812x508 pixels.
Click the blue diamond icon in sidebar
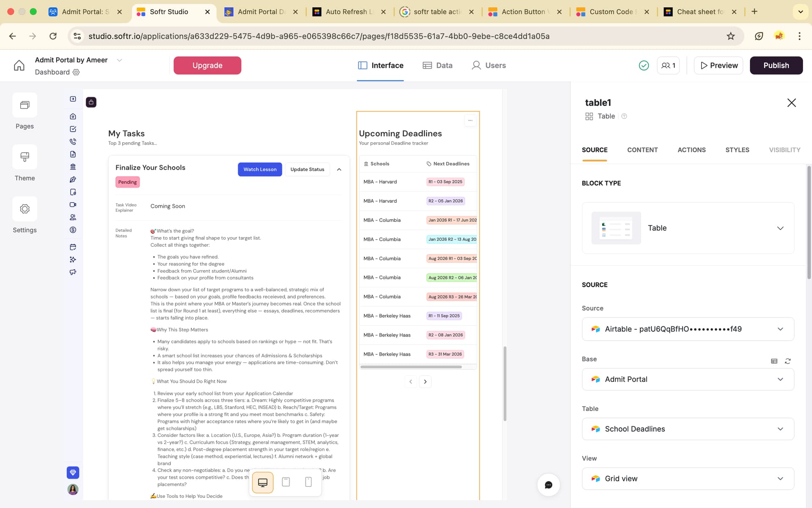(x=73, y=472)
